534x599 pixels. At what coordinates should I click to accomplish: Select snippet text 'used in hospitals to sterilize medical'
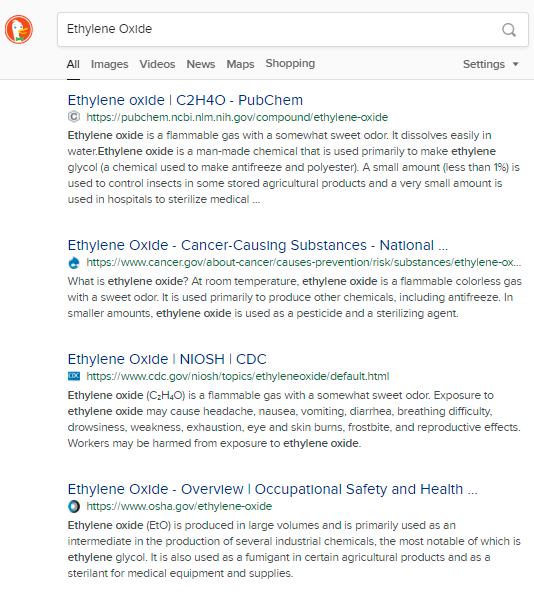coord(159,199)
